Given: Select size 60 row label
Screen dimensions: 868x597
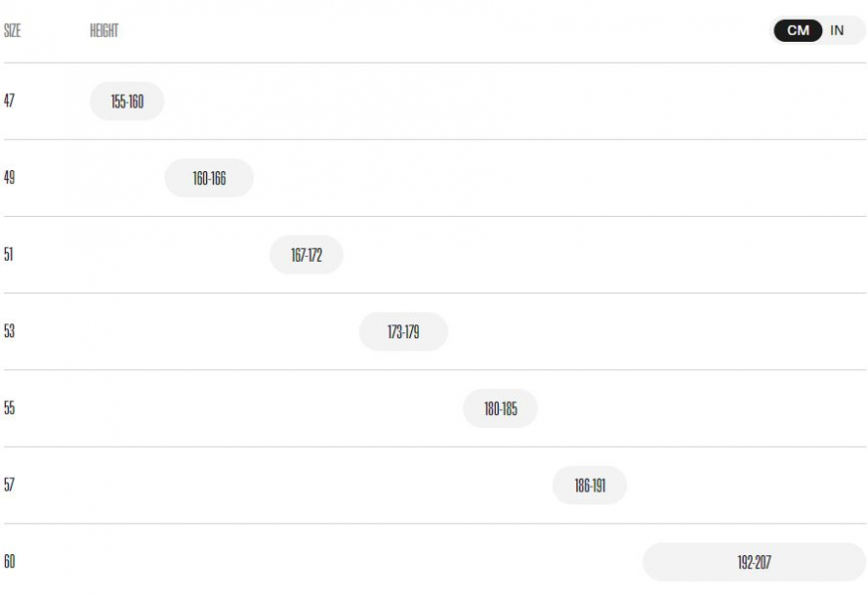Looking at the screenshot, I should coord(9,562).
